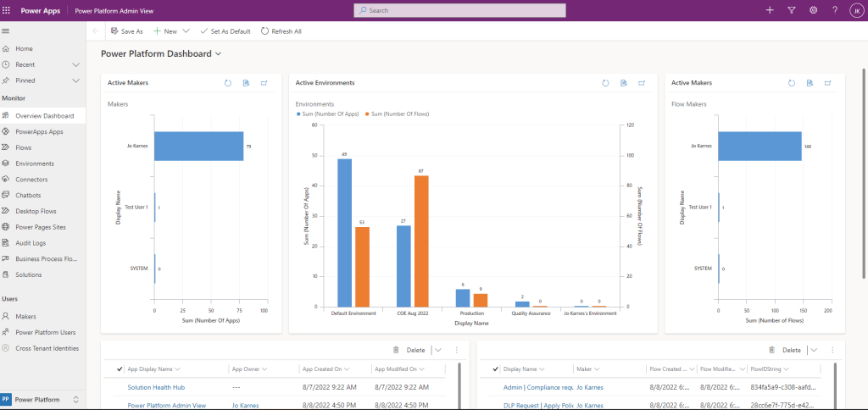Expand the Flow Makers chart
This screenshot has height=410, width=868.
click(827, 83)
